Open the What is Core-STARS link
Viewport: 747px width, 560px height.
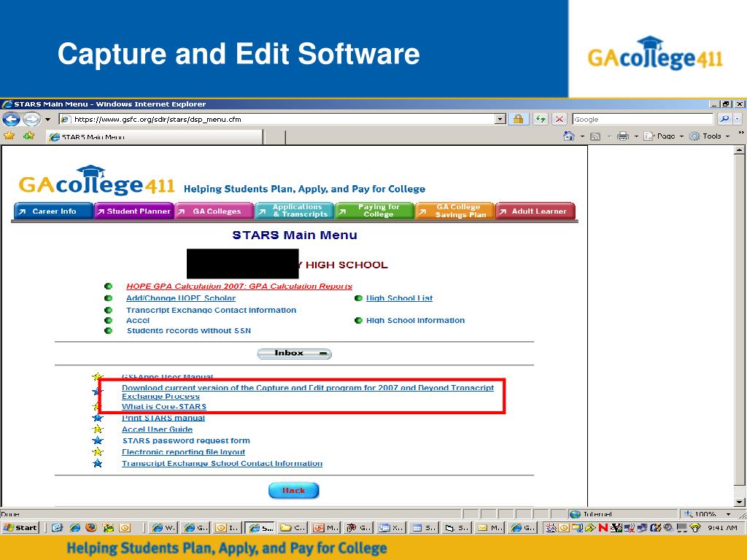(164, 407)
